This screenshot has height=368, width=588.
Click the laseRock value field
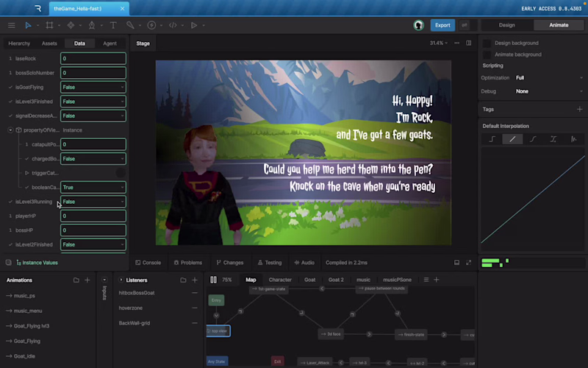pos(93,59)
